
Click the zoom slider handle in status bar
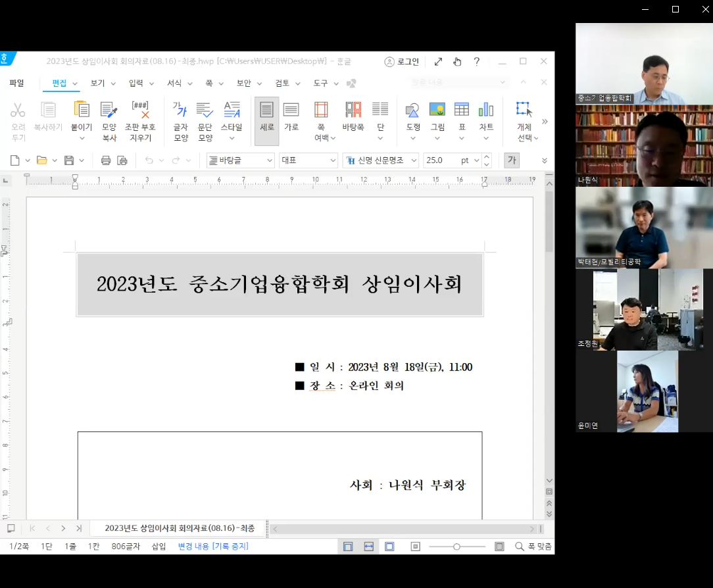[x=456, y=547]
